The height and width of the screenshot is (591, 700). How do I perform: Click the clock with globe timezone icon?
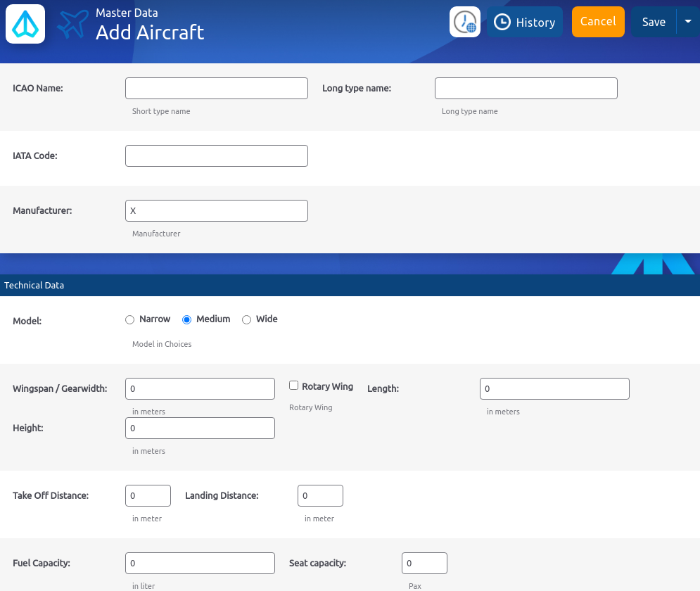coord(465,22)
